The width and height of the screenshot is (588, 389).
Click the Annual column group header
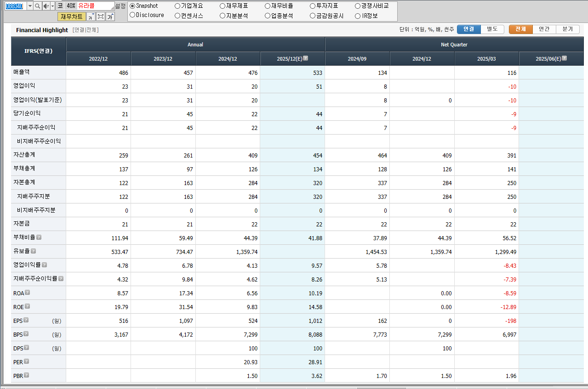pyautogui.click(x=195, y=45)
